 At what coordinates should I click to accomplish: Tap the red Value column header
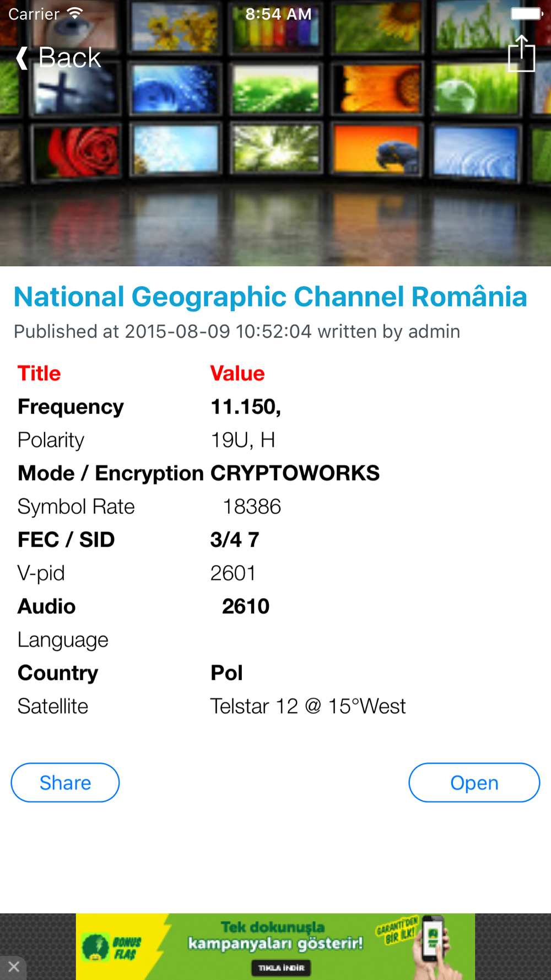point(237,373)
